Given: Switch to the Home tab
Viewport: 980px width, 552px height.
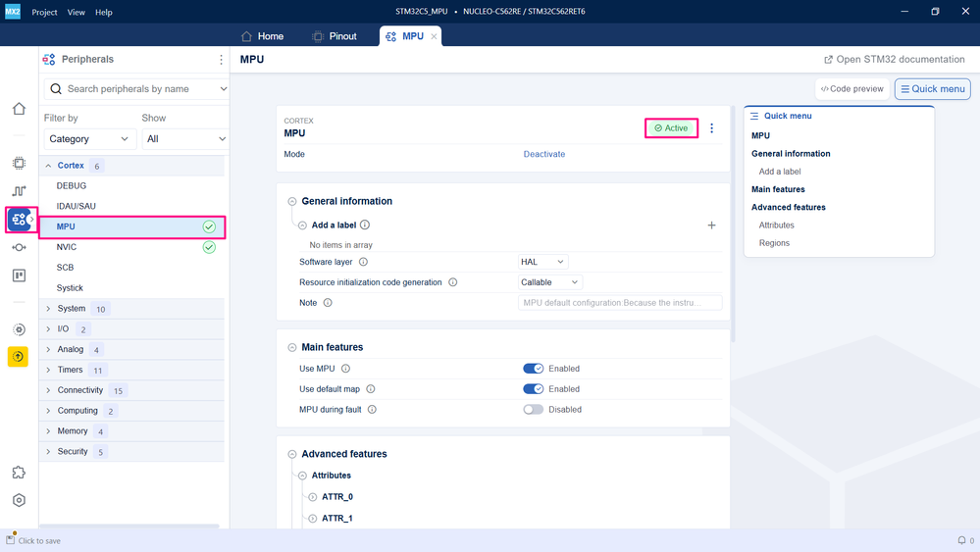Looking at the screenshot, I should [263, 36].
